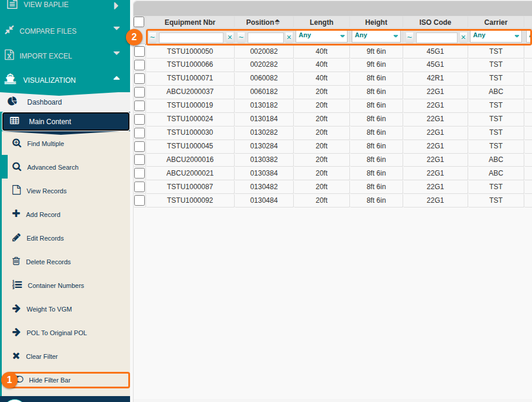Click the tilde operator for ISO Code filter
This screenshot has height=402, width=532.
click(410, 37)
